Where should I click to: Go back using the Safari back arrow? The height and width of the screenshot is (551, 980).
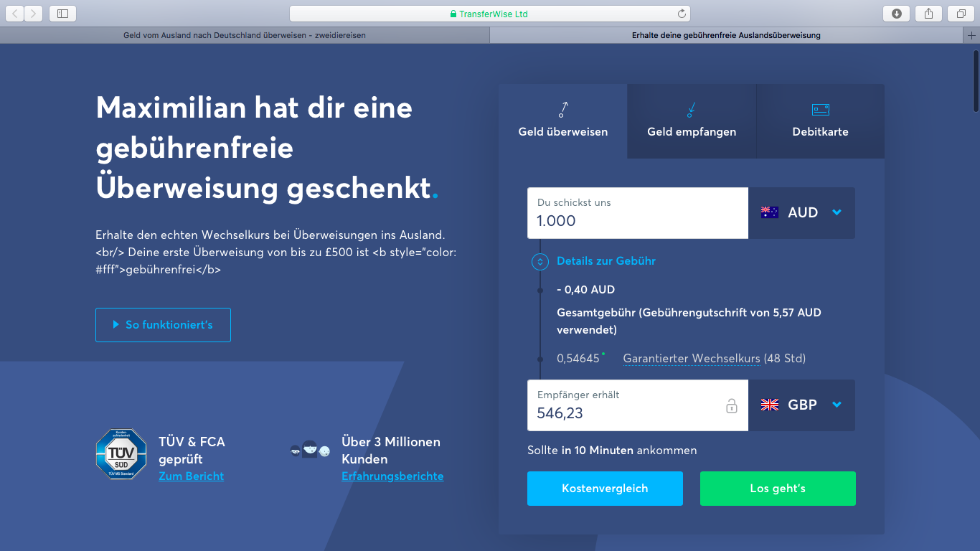tap(15, 14)
